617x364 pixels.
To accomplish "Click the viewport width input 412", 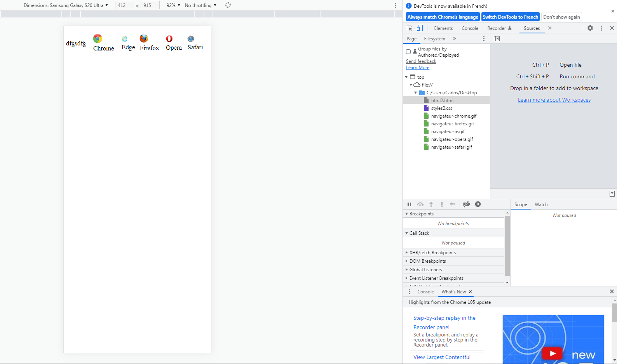I will tap(124, 5).
